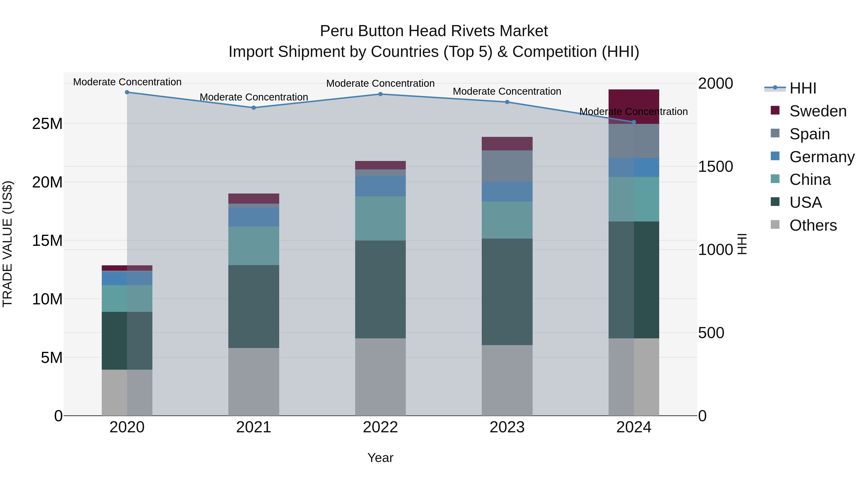The image size is (868, 488).
Task: Click the 2020 Moderate Concentration annotation
Action: click(127, 82)
